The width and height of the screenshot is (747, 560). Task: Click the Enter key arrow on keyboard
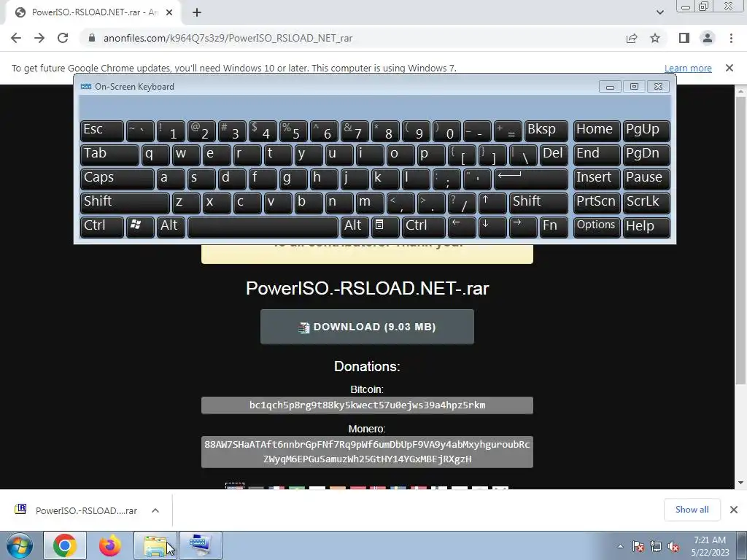(531, 179)
